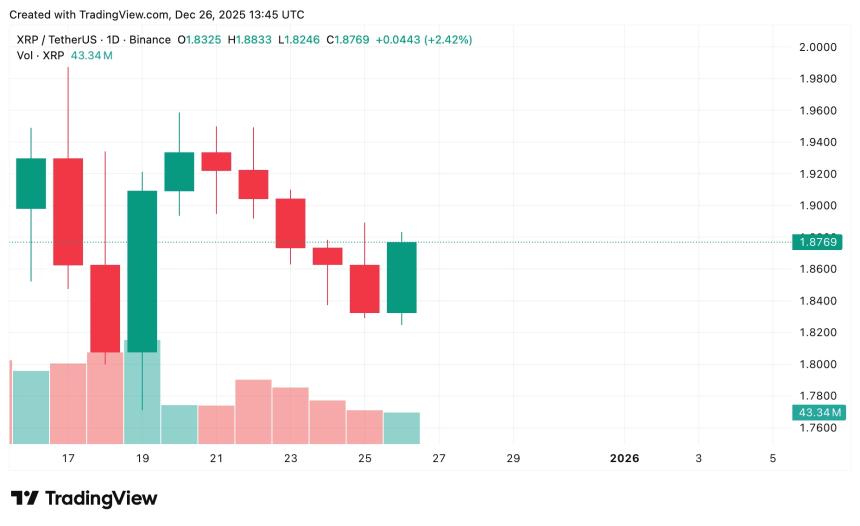Click the 2026 label on time axis
The width and height of the screenshot is (860, 526).
coord(624,458)
